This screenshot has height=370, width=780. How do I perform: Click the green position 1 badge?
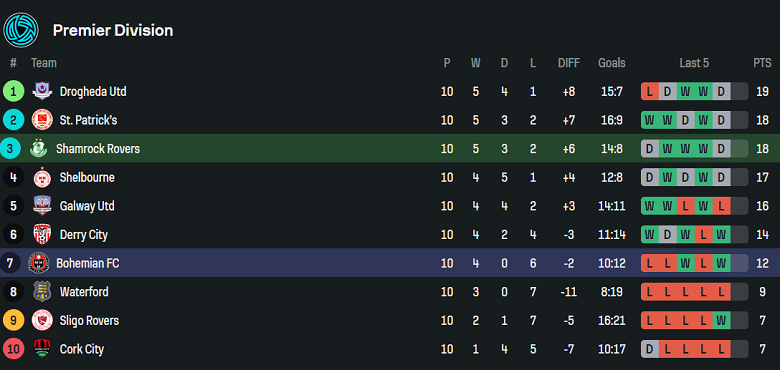13,92
